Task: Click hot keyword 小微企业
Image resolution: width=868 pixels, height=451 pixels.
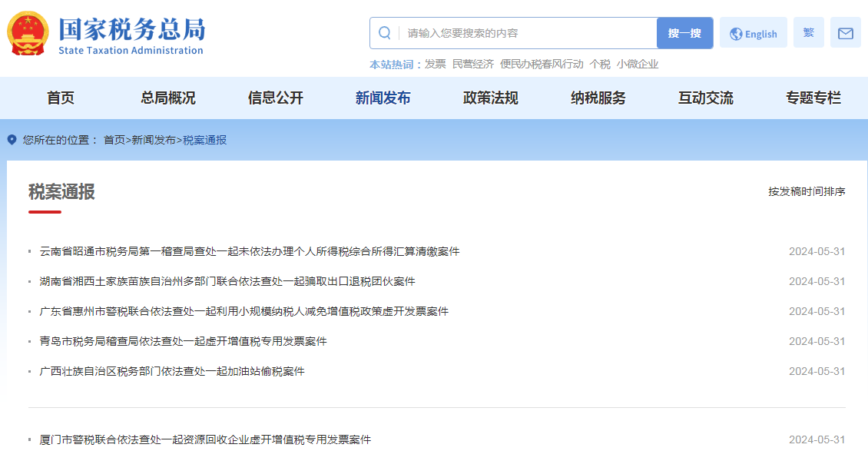Action: click(x=638, y=65)
